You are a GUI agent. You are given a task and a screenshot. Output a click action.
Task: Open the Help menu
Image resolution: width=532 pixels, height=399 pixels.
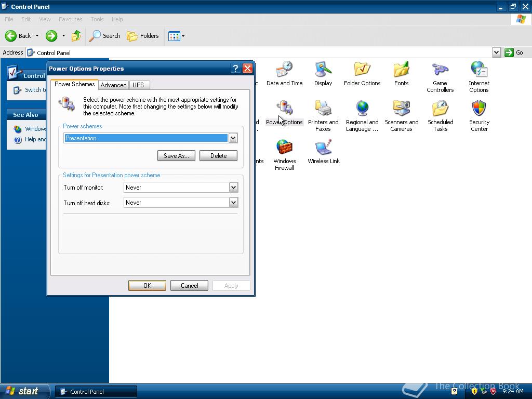point(117,19)
